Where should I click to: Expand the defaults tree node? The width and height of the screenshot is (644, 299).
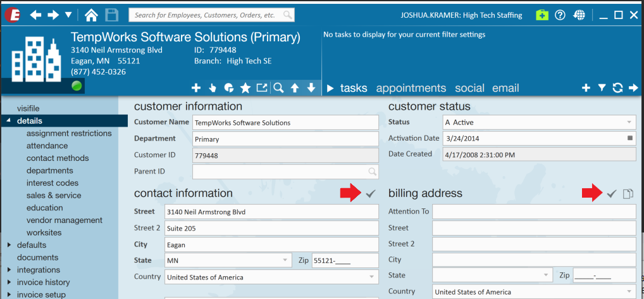click(x=9, y=245)
